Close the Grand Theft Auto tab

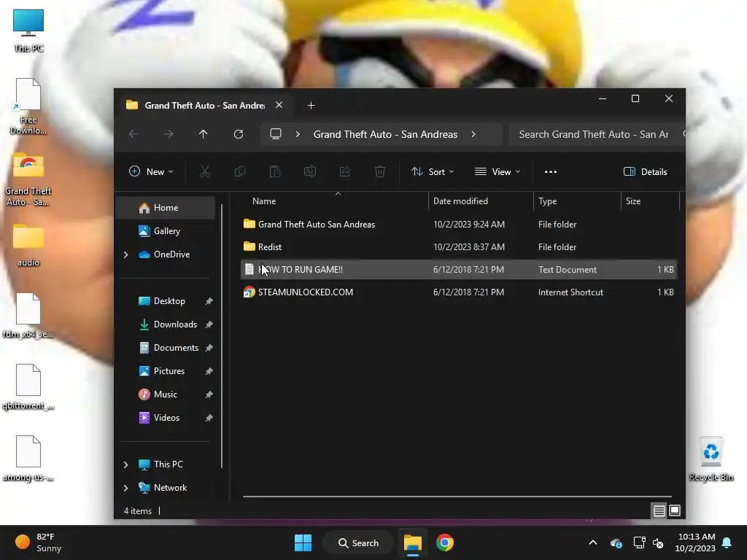pyautogui.click(x=279, y=105)
